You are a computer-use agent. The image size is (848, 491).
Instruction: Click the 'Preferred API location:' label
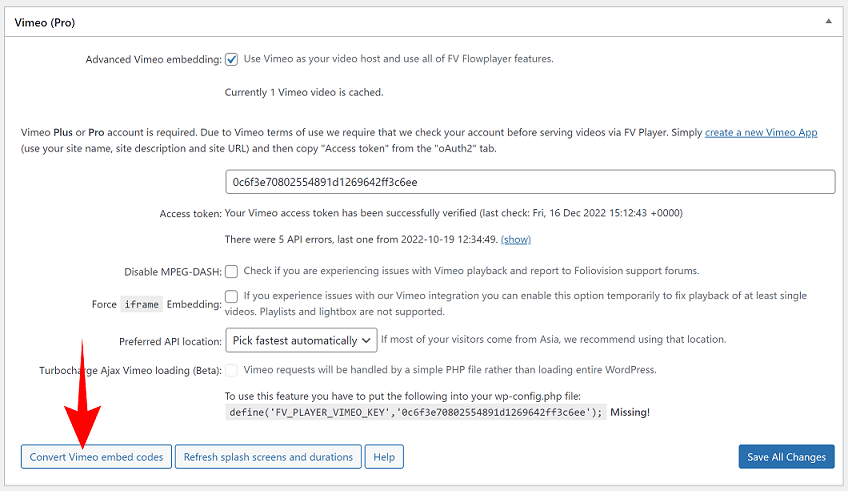170,342
